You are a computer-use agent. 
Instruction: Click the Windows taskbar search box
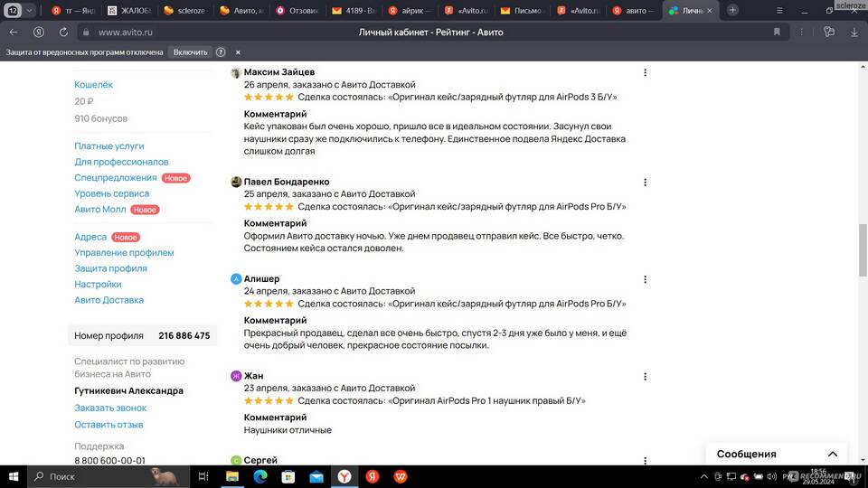(109, 476)
